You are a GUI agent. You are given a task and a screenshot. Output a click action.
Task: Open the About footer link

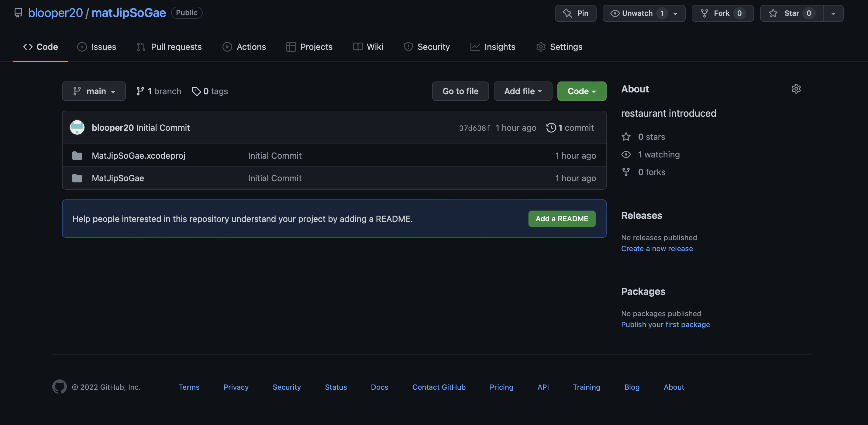673,387
